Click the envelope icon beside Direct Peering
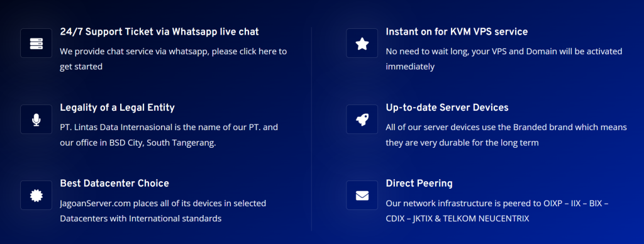The height and width of the screenshot is (244, 644). [x=362, y=196]
